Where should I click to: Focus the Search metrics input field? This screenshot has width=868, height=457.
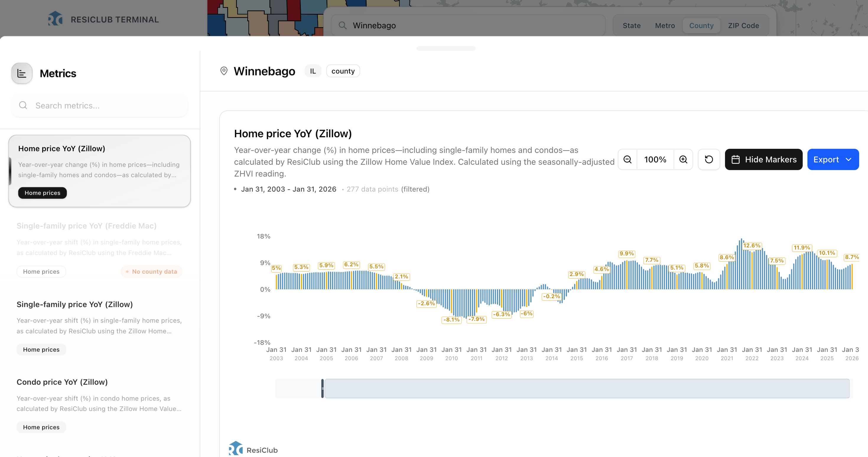(x=101, y=106)
